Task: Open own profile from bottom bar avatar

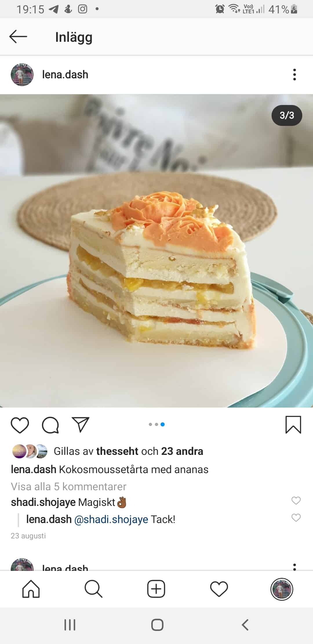Action: pyautogui.click(x=282, y=589)
